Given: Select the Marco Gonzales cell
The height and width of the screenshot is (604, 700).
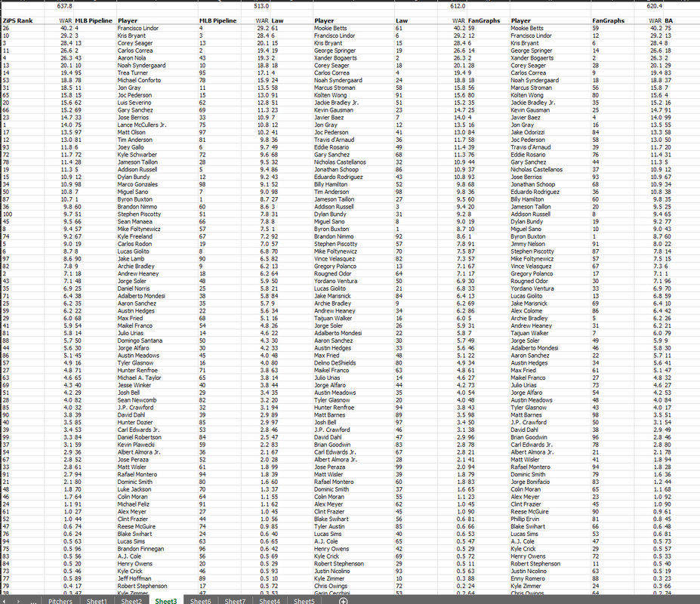Looking at the screenshot, I should pos(157,184).
